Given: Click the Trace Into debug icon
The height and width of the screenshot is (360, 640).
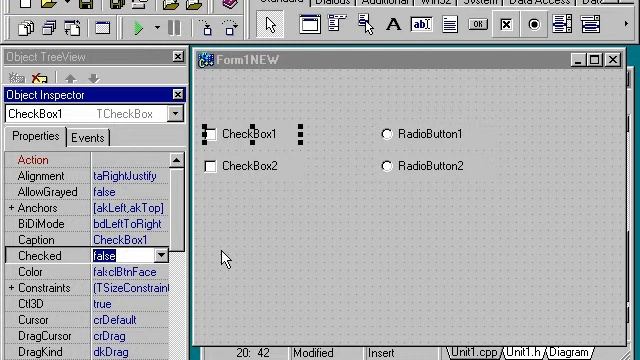Looking at the screenshot, I should (x=207, y=28).
